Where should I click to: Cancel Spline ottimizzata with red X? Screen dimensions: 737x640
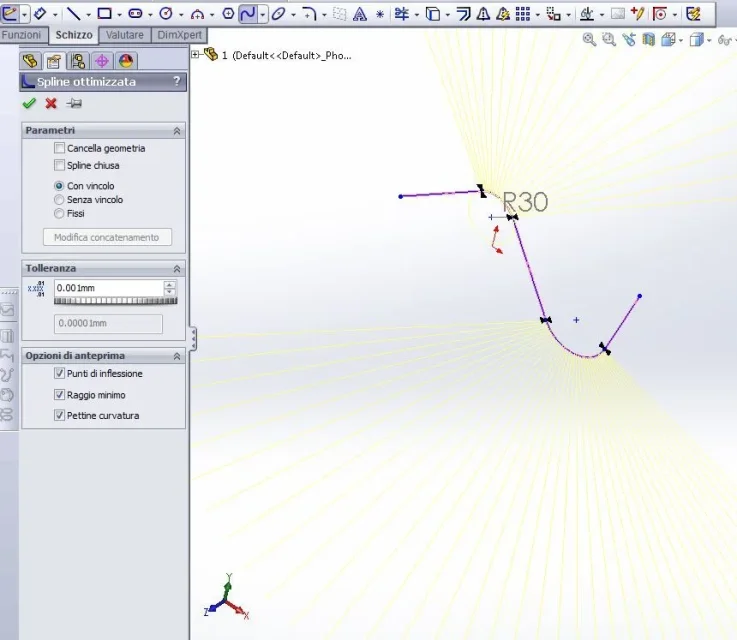[x=51, y=103]
